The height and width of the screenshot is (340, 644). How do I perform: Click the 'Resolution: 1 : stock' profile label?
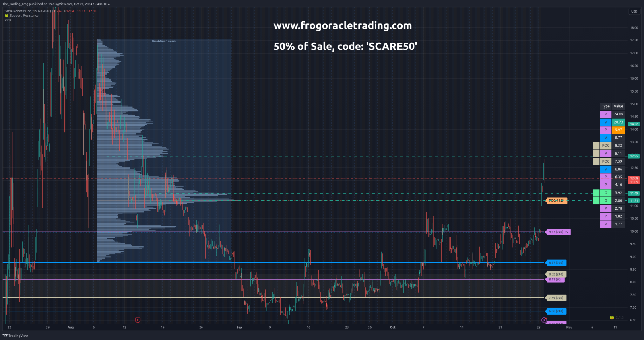click(x=164, y=41)
